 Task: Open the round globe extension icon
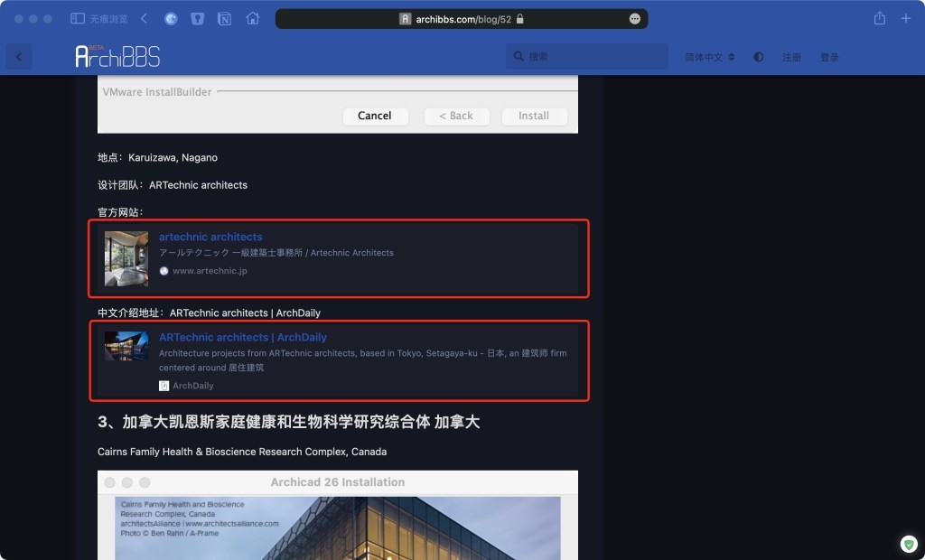[171, 19]
